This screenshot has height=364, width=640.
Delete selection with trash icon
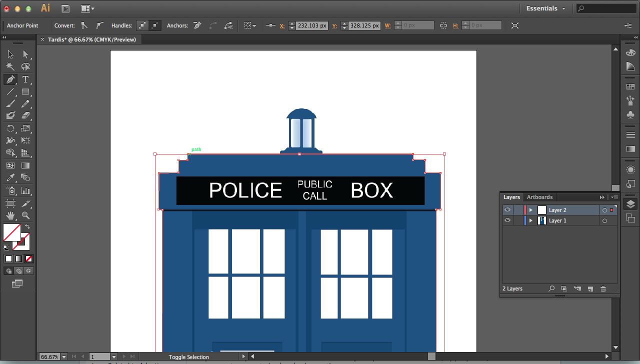603,288
